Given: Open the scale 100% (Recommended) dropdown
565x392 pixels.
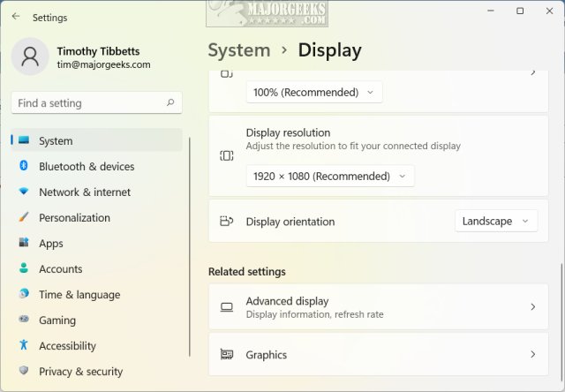Looking at the screenshot, I should tap(314, 92).
